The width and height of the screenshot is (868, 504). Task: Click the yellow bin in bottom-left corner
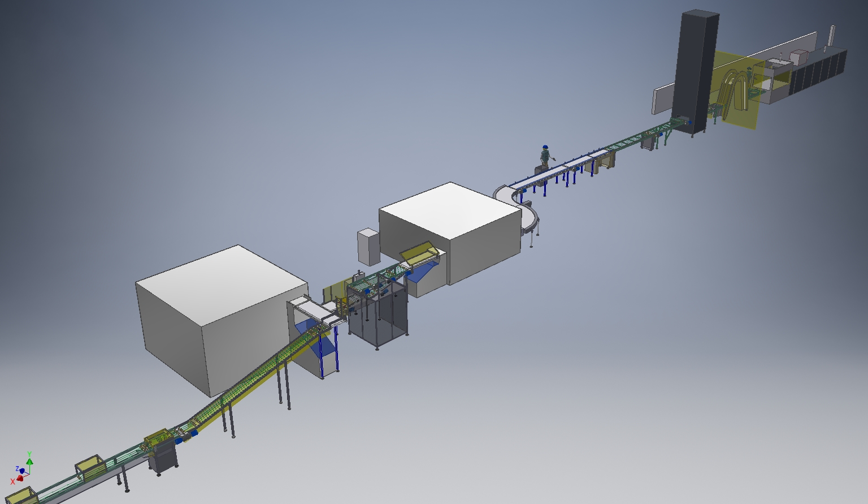20,496
